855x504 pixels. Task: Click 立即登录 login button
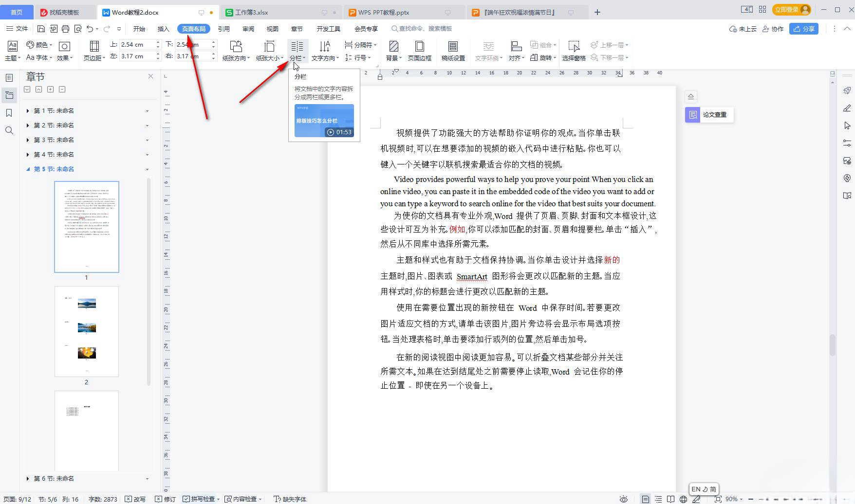point(791,9)
